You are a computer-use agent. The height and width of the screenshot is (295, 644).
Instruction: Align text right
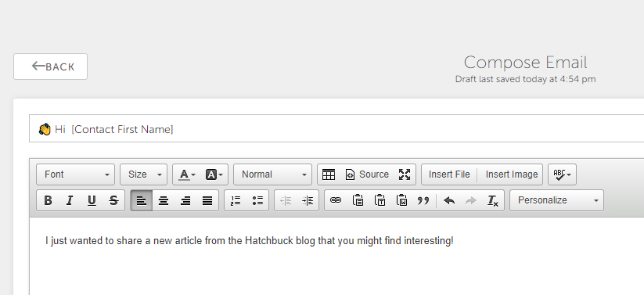click(x=185, y=200)
